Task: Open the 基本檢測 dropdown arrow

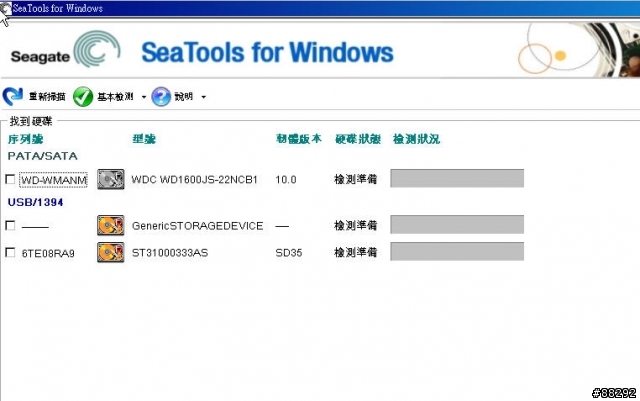Action: 144,97
